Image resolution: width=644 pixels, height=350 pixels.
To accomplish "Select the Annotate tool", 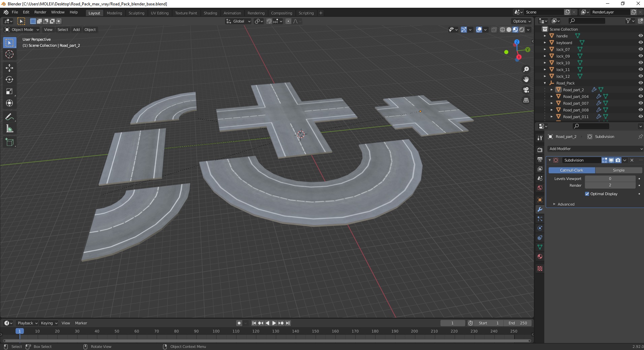I will coord(9,117).
